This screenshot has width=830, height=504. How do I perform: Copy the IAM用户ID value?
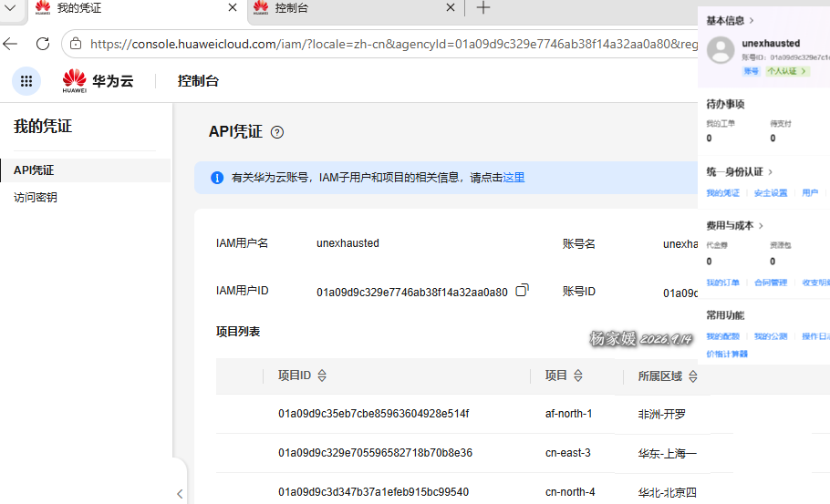coord(522,290)
